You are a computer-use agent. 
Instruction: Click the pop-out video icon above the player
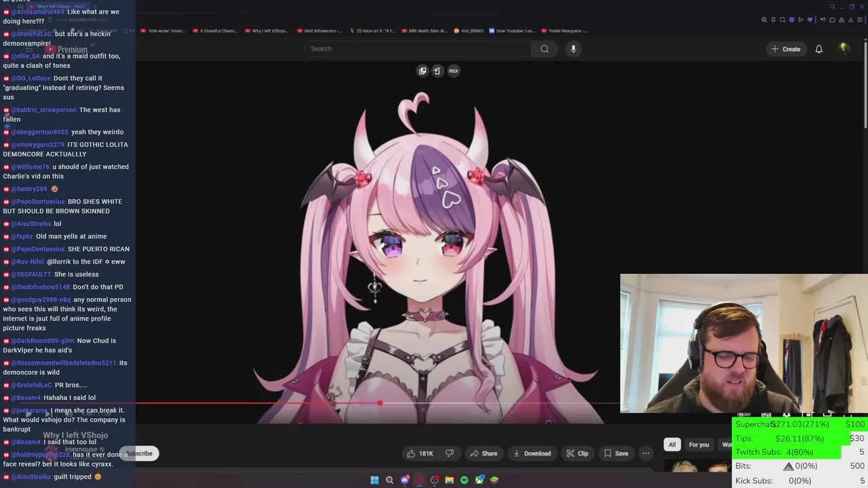pos(422,70)
